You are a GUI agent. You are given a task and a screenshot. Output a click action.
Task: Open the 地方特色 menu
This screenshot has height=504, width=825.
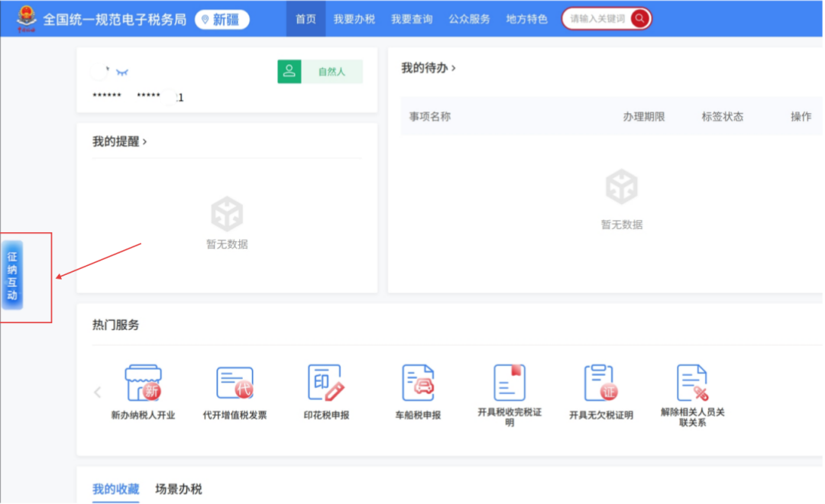coord(526,19)
